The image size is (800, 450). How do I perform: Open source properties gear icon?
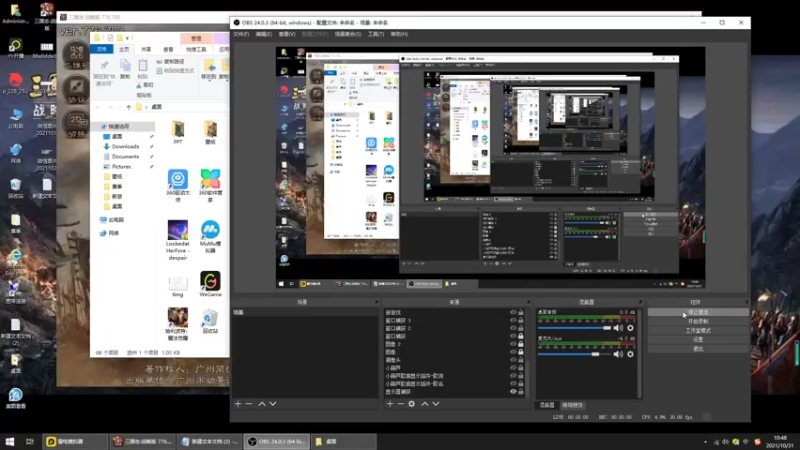click(412, 404)
